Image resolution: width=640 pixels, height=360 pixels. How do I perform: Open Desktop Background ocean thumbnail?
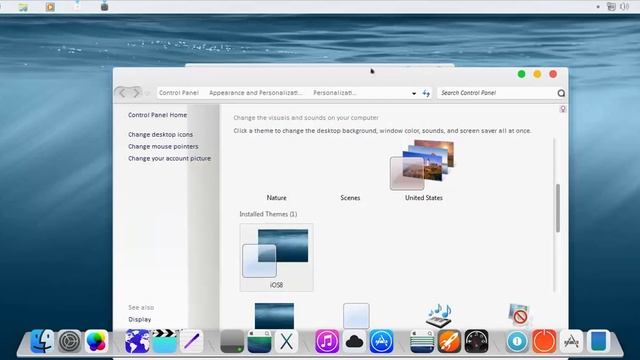click(x=274, y=316)
